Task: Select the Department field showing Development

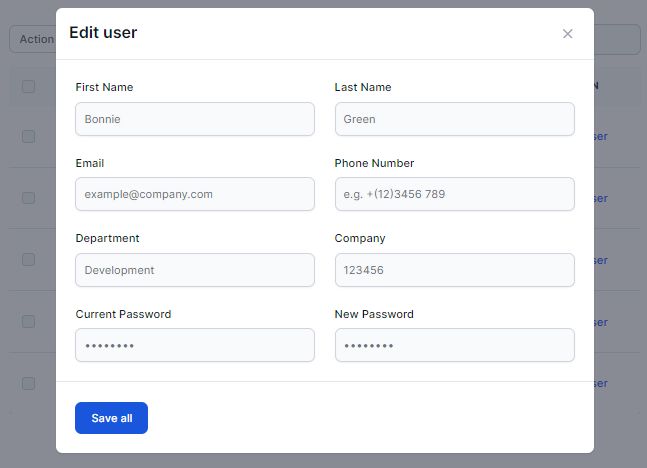Action: coord(195,270)
